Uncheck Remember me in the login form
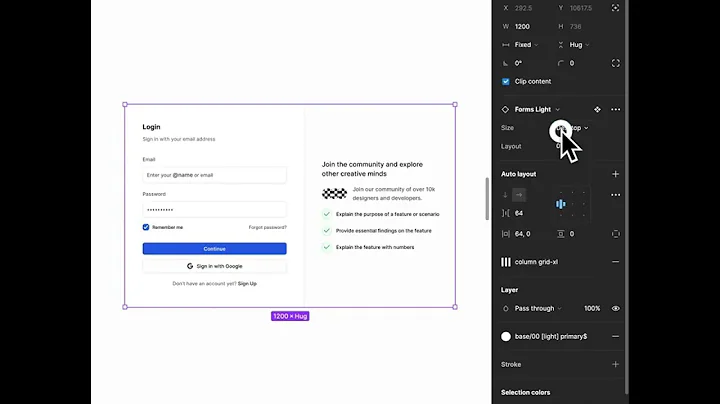 pyautogui.click(x=146, y=227)
